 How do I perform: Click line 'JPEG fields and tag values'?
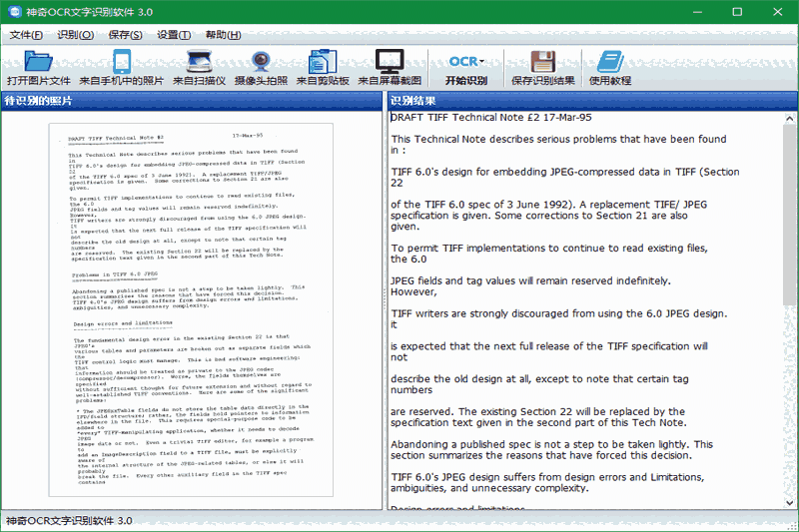click(x=530, y=280)
